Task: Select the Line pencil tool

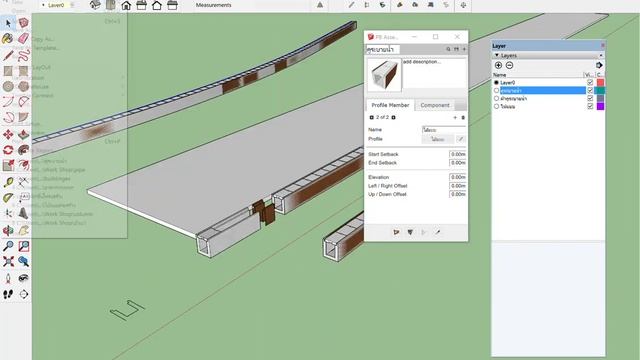Action: (8, 55)
